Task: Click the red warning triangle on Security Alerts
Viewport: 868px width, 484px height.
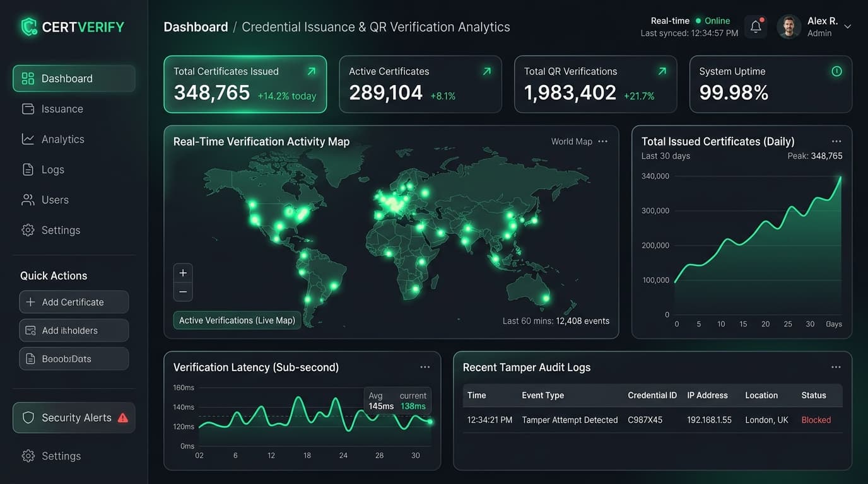Action: pos(123,417)
